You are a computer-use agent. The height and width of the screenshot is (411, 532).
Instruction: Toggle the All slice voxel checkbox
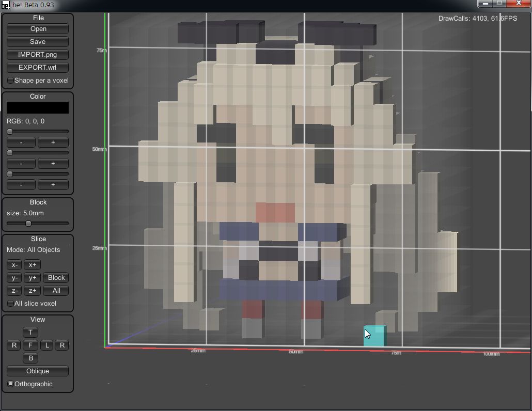pyautogui.click(x=11, y=304)
